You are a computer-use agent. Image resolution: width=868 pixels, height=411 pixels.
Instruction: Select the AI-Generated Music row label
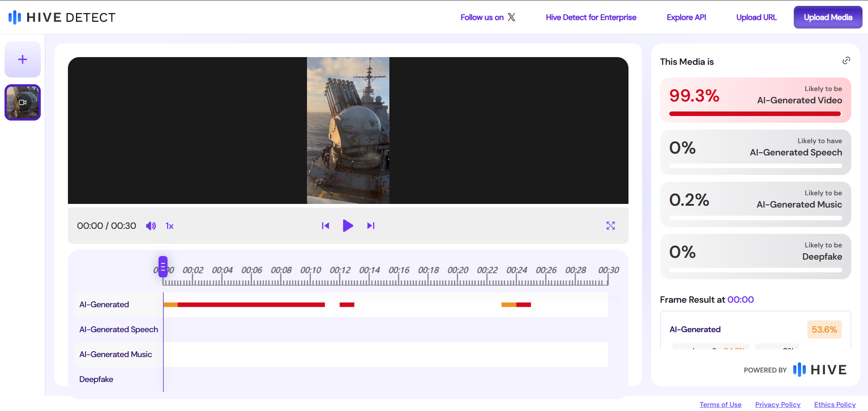(115, 354)
